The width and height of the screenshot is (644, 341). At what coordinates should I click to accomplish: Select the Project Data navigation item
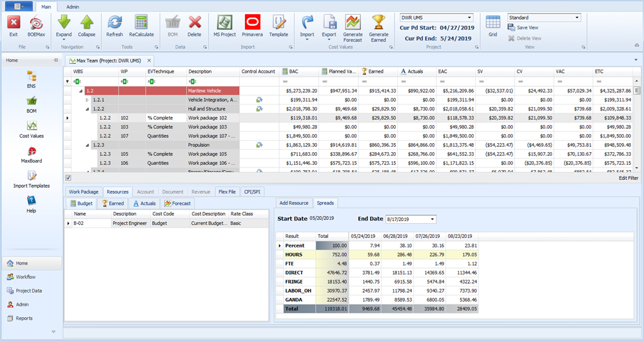tap(29, 291)
